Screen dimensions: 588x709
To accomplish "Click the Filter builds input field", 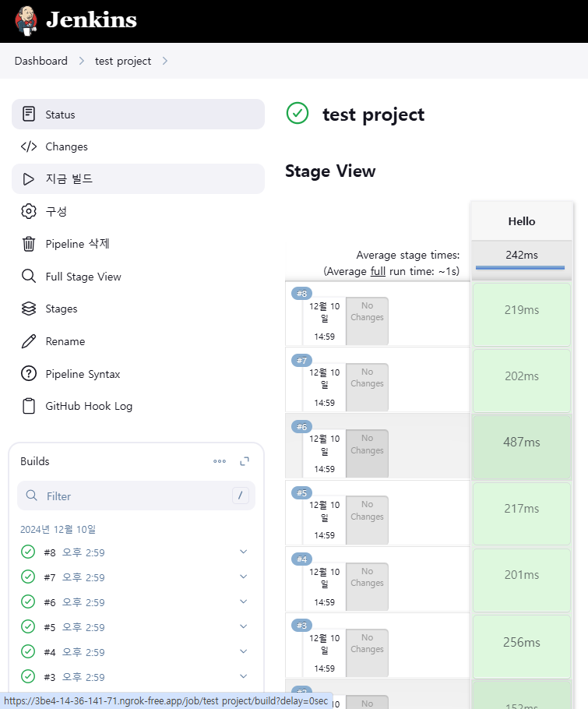I will [x=136, y=496].
